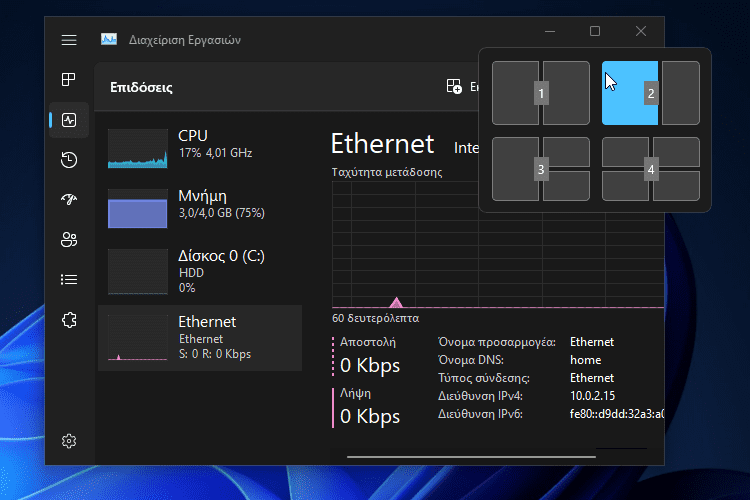Open Startup apps from the sidebar
Screen dimensions: 750x500
[69, 200]
